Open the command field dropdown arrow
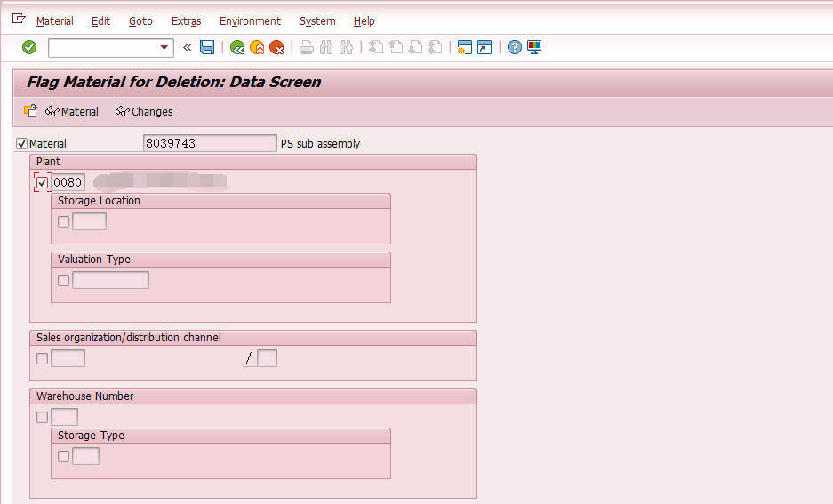 (164, 48)
